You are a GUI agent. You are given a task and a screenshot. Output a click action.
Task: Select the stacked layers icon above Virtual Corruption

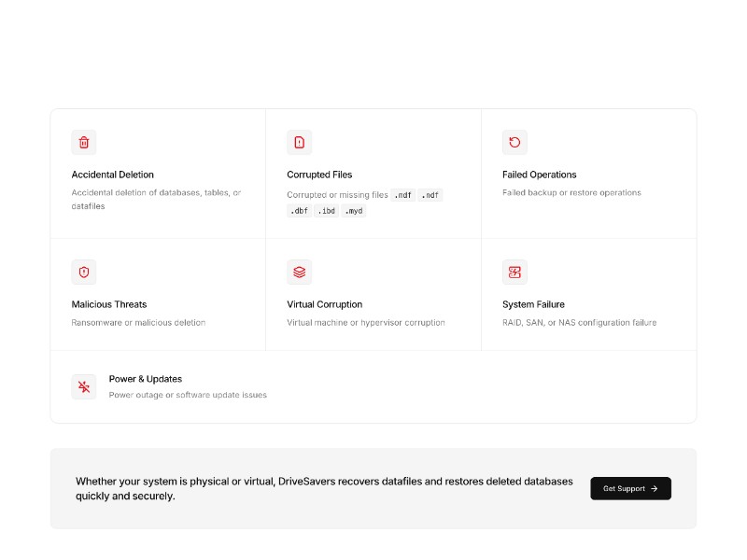point(299,272)
